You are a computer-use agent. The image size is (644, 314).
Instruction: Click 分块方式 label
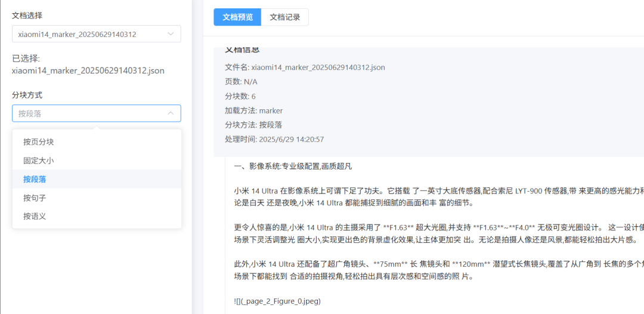(x=27, y=95)
